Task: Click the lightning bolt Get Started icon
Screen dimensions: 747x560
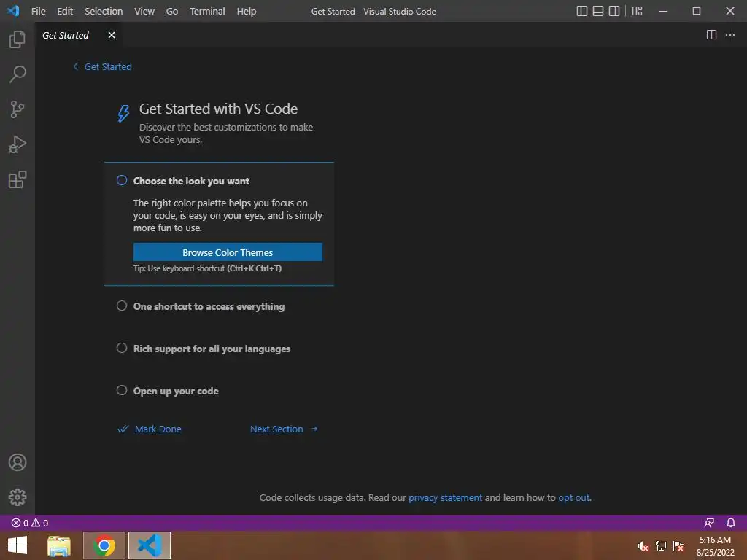Action: pyautogui.click(x=123, y=113)
